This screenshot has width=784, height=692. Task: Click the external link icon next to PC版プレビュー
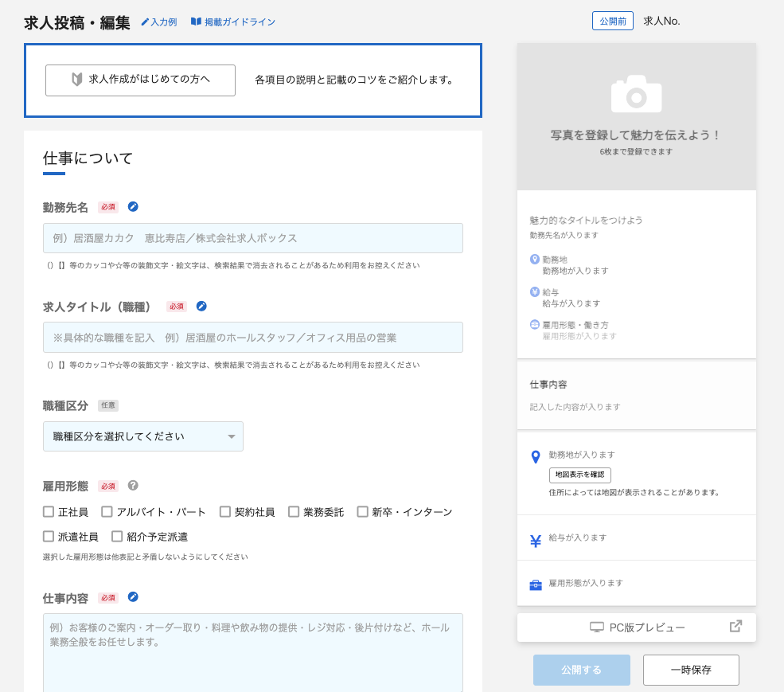(x=735, y=627)
